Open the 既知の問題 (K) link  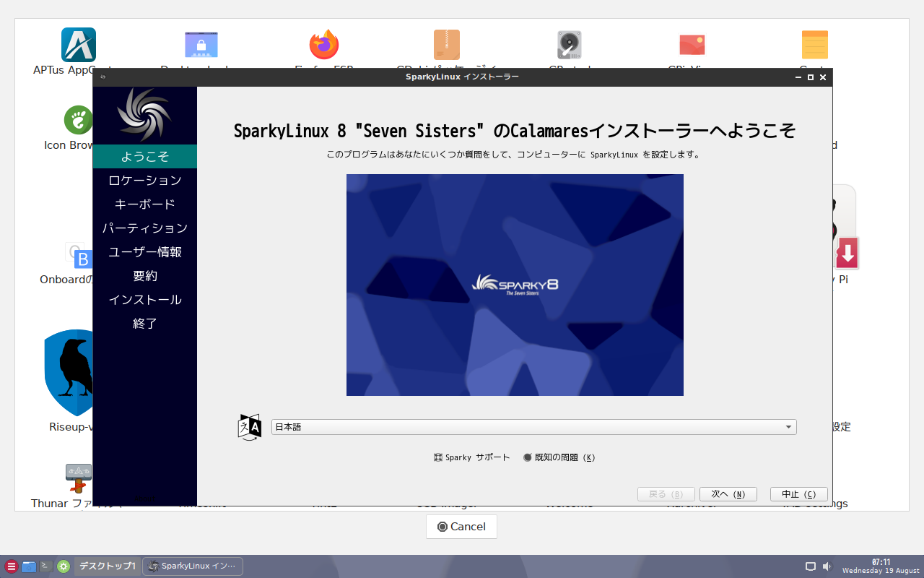coord(559,457)
